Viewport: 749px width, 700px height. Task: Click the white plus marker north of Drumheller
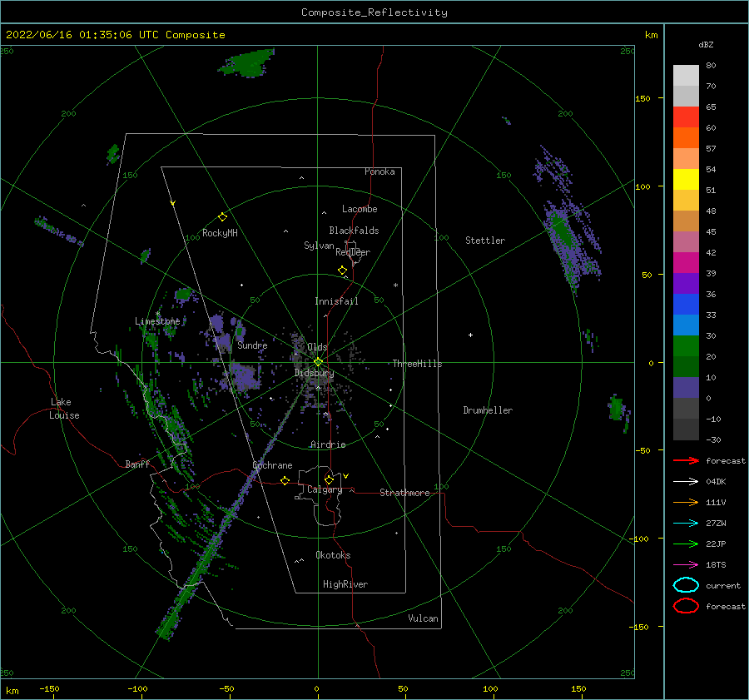tap(470, 335)
